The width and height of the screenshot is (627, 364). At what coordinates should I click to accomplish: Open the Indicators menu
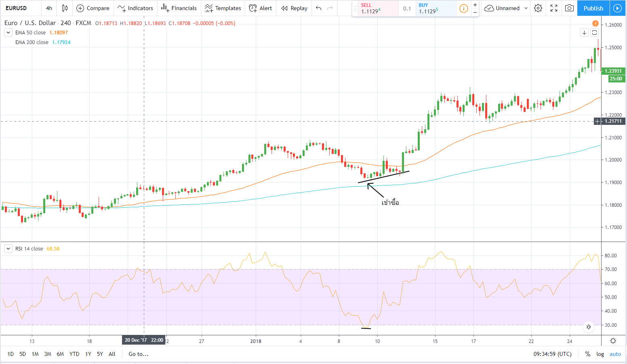coord(135,8)
